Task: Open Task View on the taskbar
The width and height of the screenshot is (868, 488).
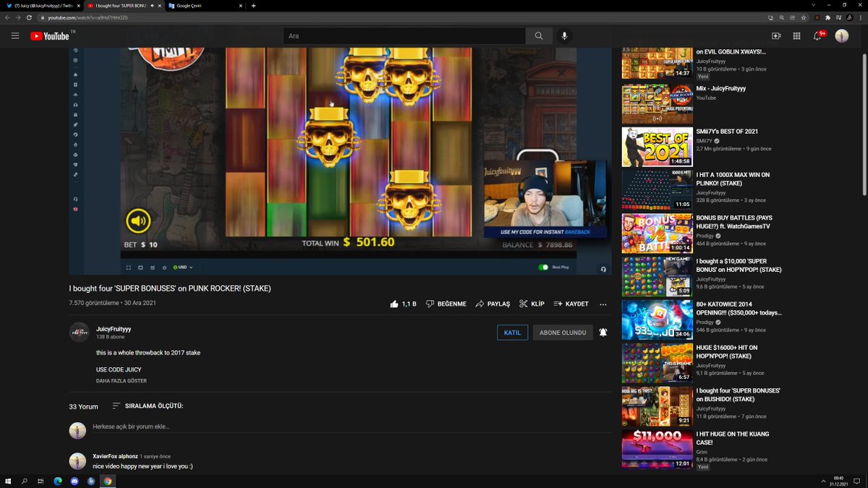Action: click(x=41, y=481)
